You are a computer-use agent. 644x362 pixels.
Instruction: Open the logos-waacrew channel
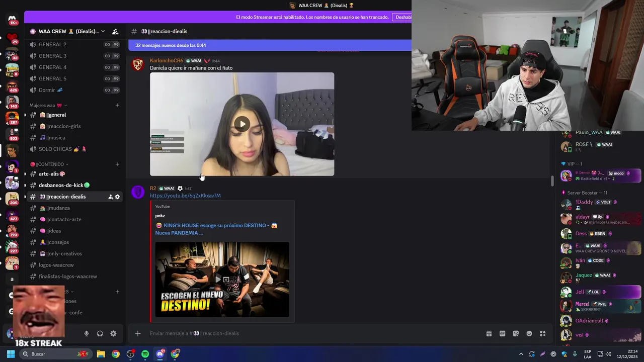point(74,265)
